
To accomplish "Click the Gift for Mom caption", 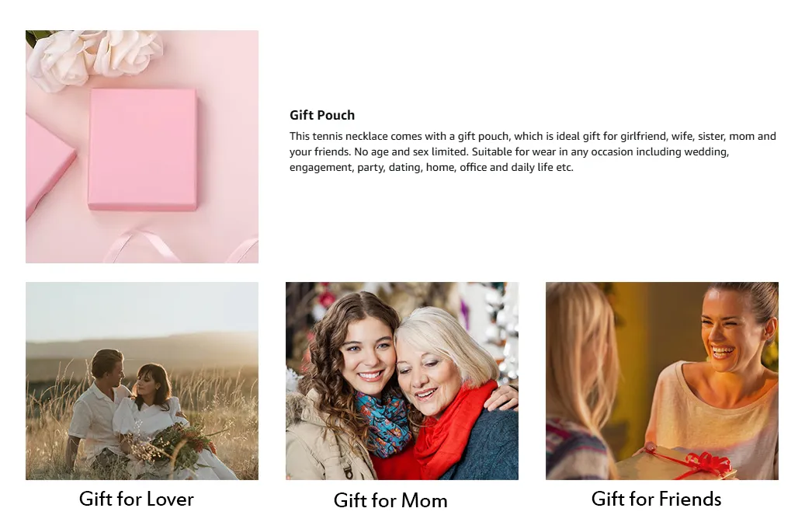I will point(390,500).
